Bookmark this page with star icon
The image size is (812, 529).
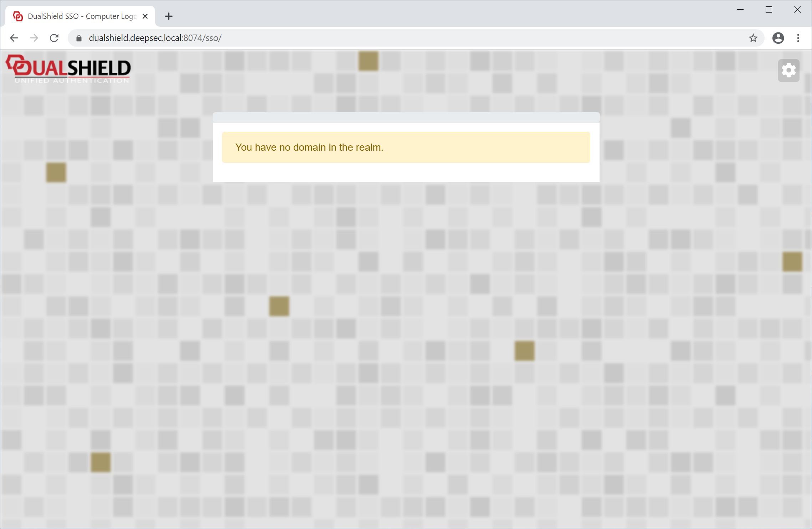click(x=753, y=38)
